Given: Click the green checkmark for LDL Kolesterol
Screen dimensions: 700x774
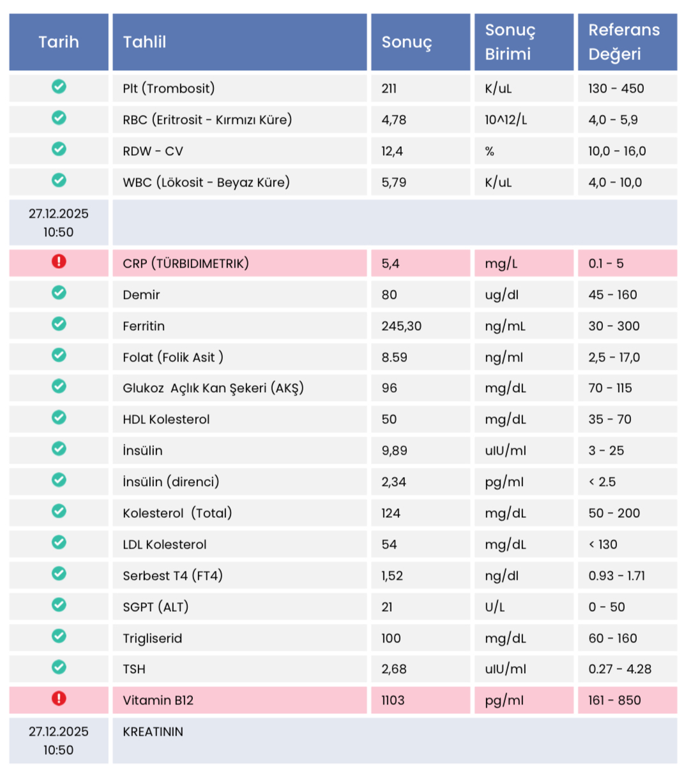Looking at the screenshot, I should (59, 542).
